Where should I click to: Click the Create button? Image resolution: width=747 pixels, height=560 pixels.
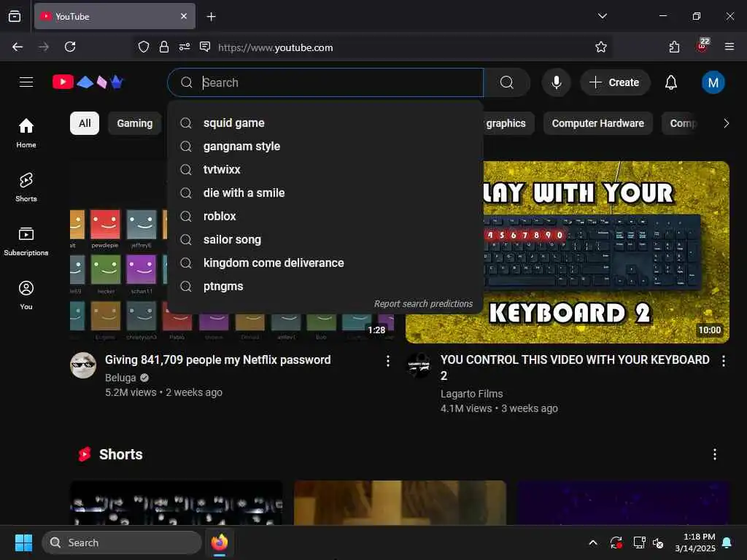click(x=614, y=82)
